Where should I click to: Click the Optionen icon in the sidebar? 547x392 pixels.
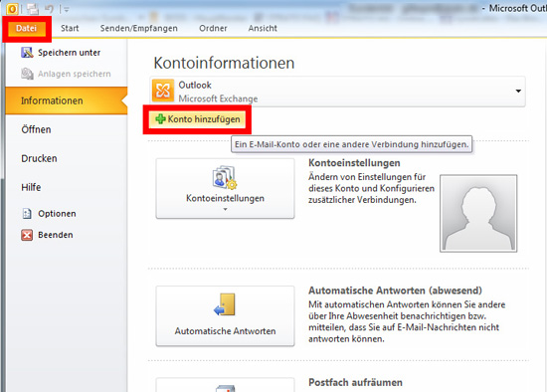pos(27,213)
